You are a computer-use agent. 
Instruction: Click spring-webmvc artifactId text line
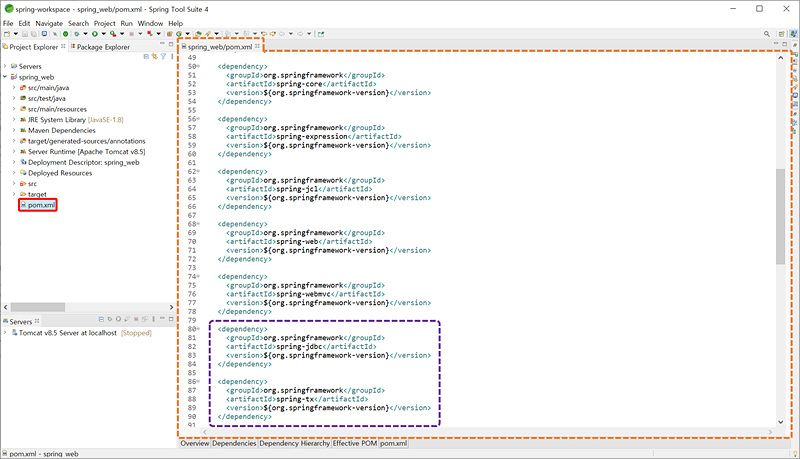305,294
